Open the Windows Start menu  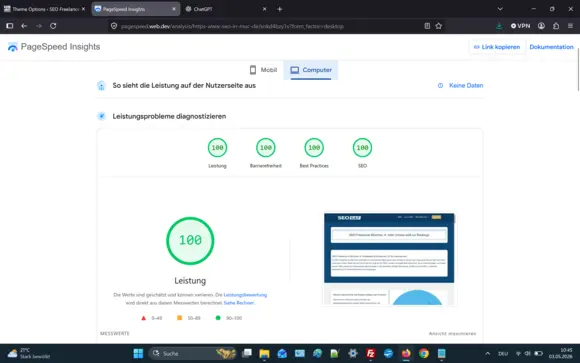(138, 353)
